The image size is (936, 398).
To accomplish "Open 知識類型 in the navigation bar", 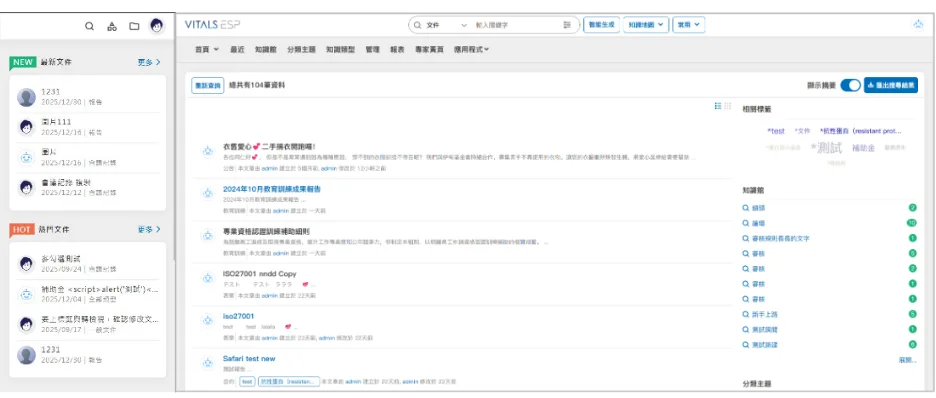I will click(340, 50).
